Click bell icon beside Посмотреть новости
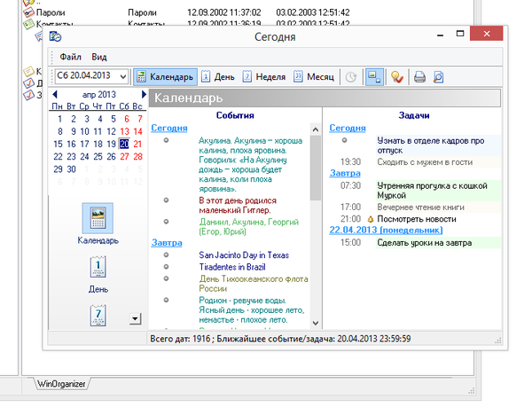This screenshot has width=532, height=415. point(371,219)
